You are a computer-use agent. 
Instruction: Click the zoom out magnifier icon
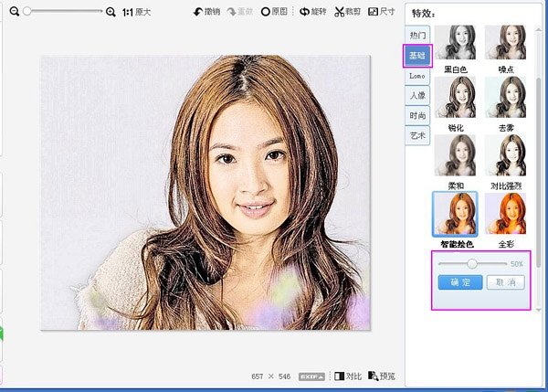coord(15,12)
